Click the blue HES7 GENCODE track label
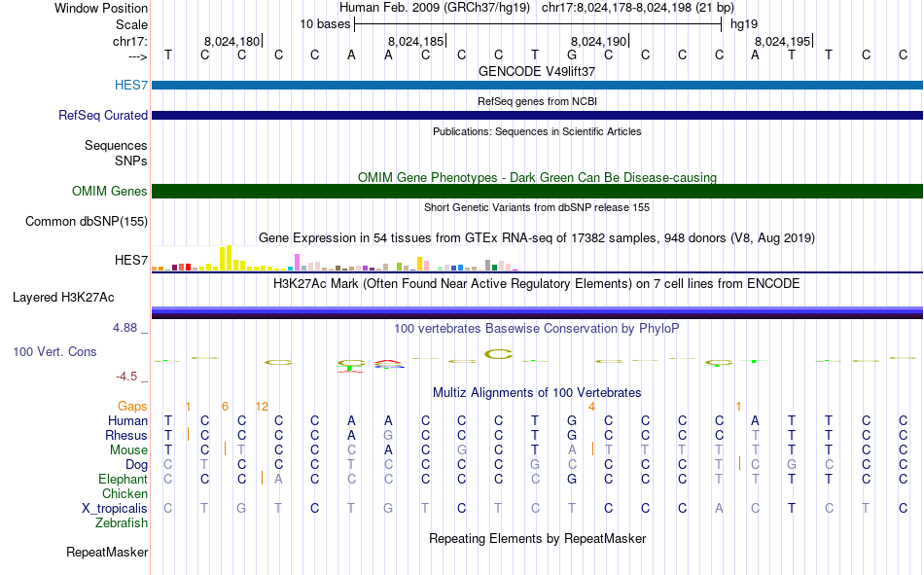The image size is (924, 575). pyautogui.click(x=131, y=85)
